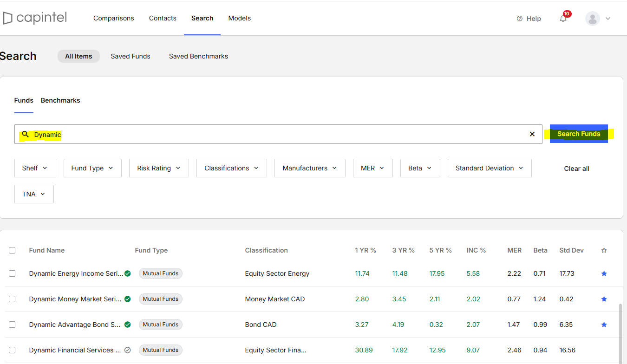Open the Fund Type filter dropdown

click(x=92, y=168)
